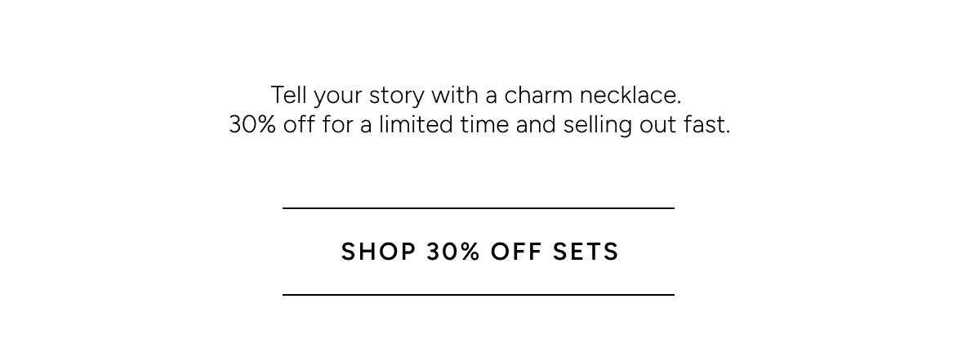Viewport: 980px width, 348px height.
Task: Click the SHOP 30% OFF SETS button
Action: [479, 252]
